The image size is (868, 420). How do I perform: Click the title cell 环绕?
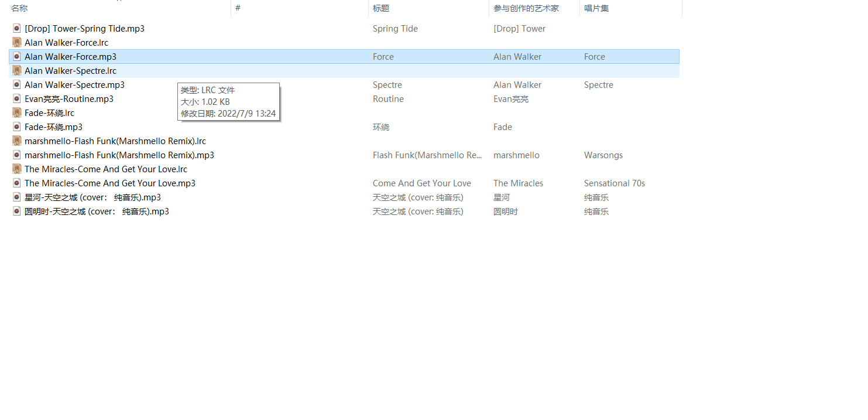(x=381, y=127)
